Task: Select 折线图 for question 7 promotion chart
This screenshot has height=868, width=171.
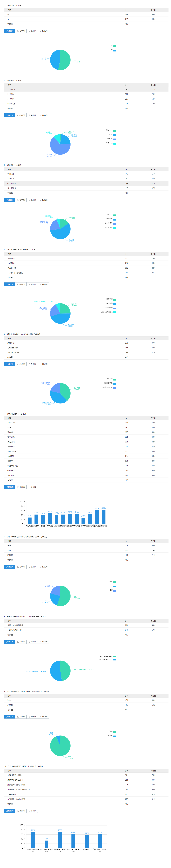Action: click(x=44, y=567)
